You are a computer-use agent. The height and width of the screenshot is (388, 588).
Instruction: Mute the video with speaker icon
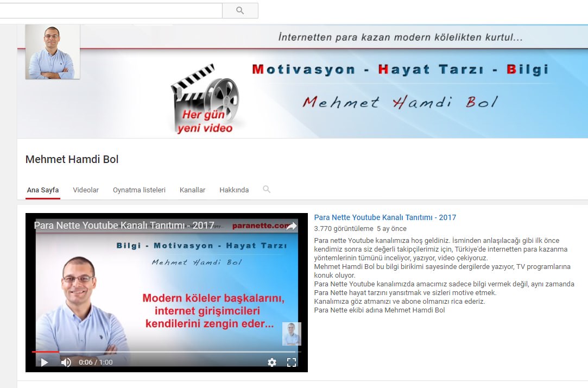coord(66,362)
